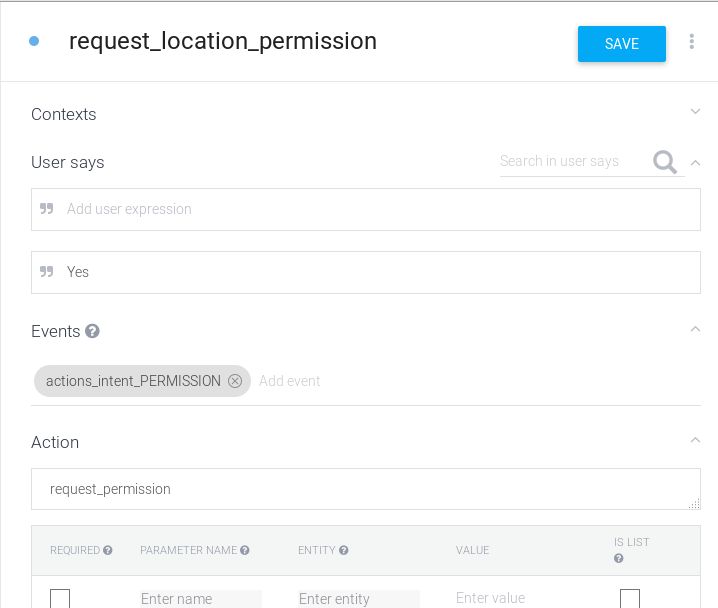Collapse the User says section
Screen dimensions: 718x608
click(695, 163)
